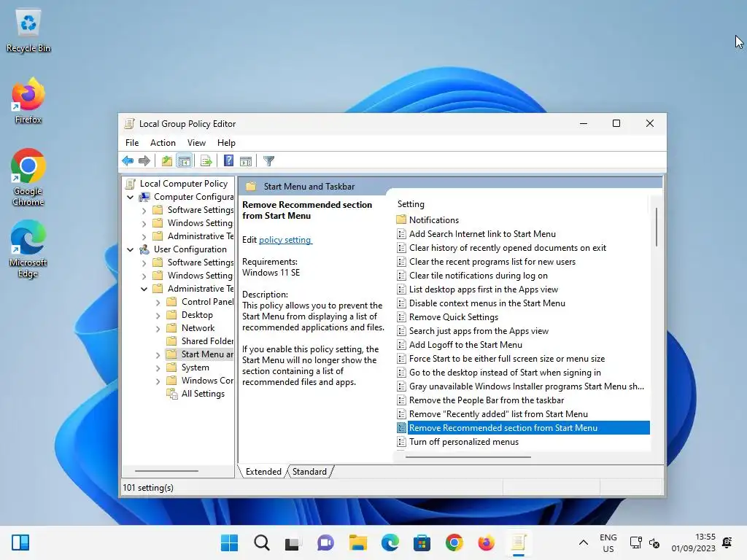
Task: Click the policy setting link
Action: tap(285, 239)
